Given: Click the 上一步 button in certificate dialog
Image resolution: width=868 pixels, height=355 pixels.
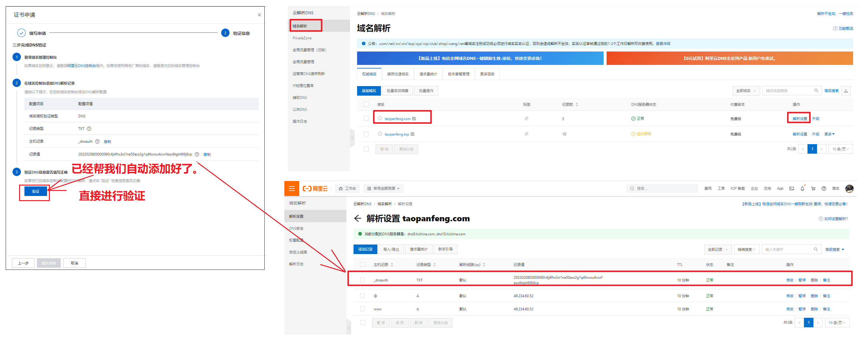Looking at the screenshot, I should pyautogui.click(x=23, y=263).
